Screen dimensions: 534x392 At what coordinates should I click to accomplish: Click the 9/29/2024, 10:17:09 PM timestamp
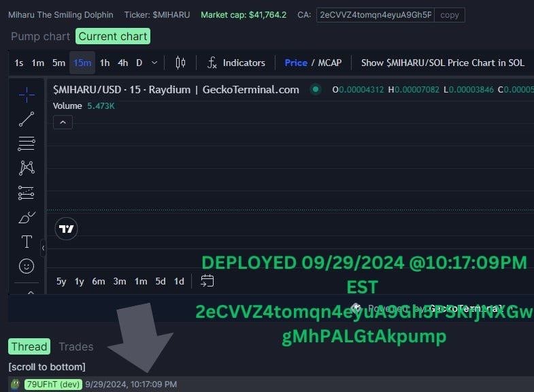click(x=131, y=384)
